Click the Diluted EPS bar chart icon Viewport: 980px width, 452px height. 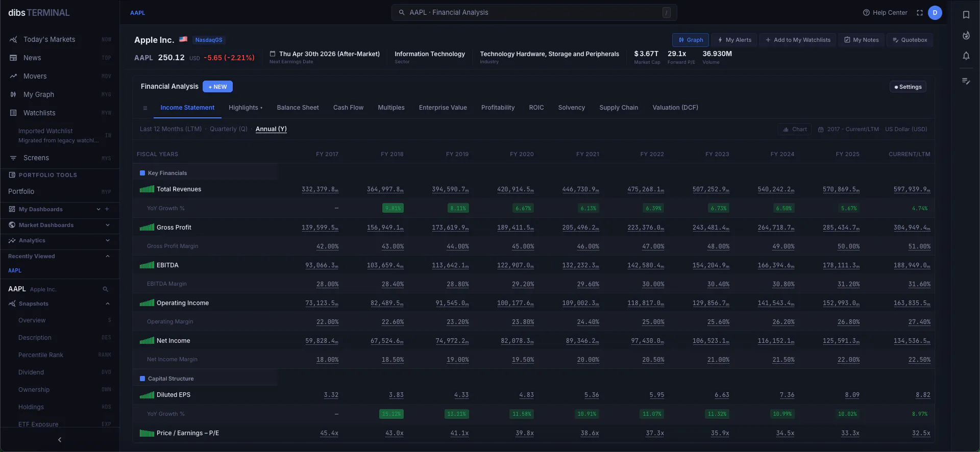147,395
